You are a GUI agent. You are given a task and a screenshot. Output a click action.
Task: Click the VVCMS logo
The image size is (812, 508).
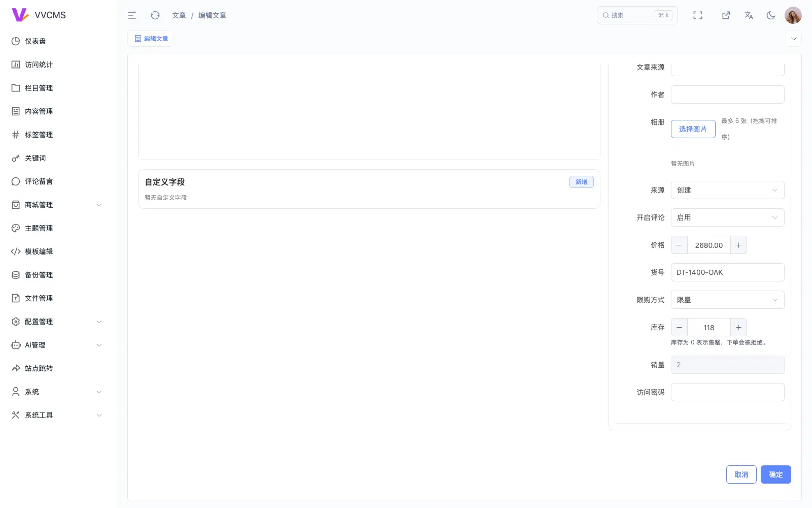39,15
